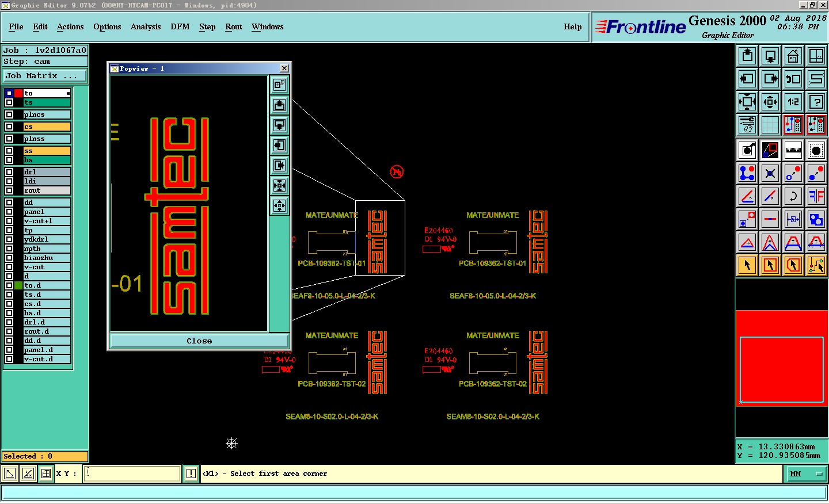Image resolution: width=829 pixels, height=504 pixels.
Task: Toggle the panel layer checkbox
Action: click(9, 212)
